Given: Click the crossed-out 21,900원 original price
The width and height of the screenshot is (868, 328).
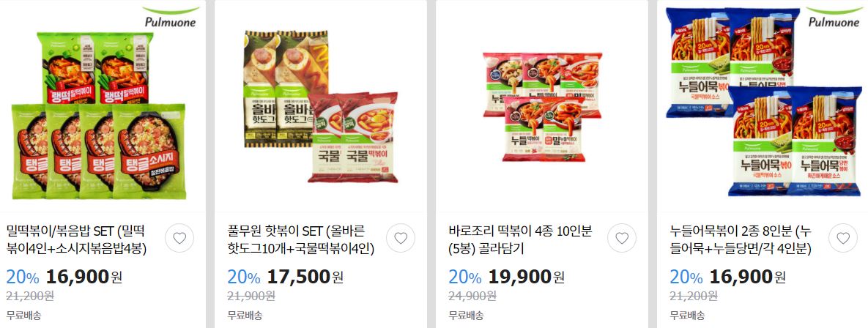Looking at the screenshot, I should (251, 296).
